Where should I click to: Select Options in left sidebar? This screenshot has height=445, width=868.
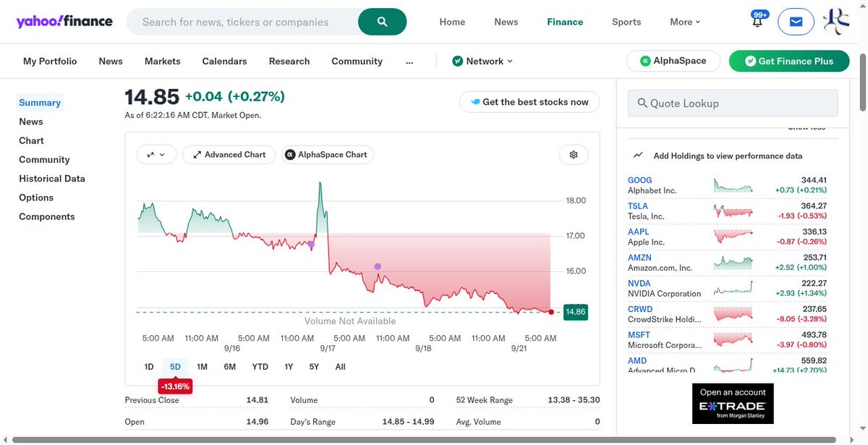(x=36, y=197)
